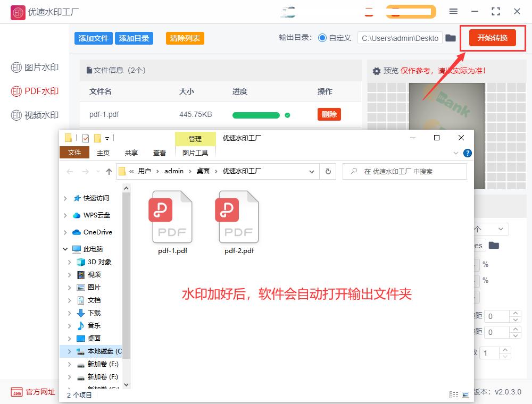Click the 优速水印工厂 logo icon
The image size is (532, 404).
(17, 12)
